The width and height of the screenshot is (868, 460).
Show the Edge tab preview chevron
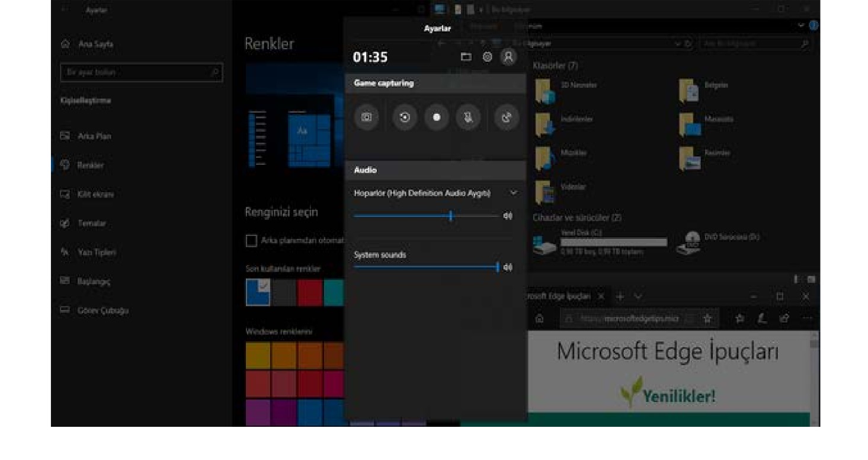(x=638, y=296)
